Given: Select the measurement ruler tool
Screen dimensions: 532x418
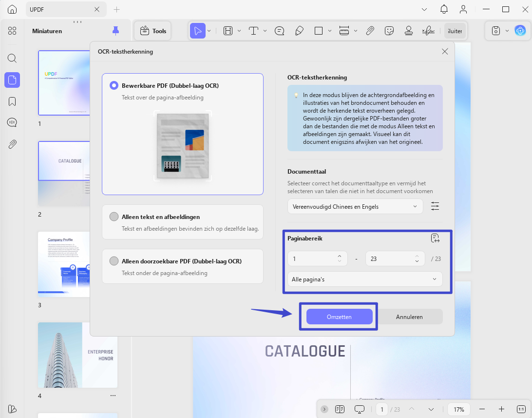Looking at the screenshot, I should pos(344,31).
